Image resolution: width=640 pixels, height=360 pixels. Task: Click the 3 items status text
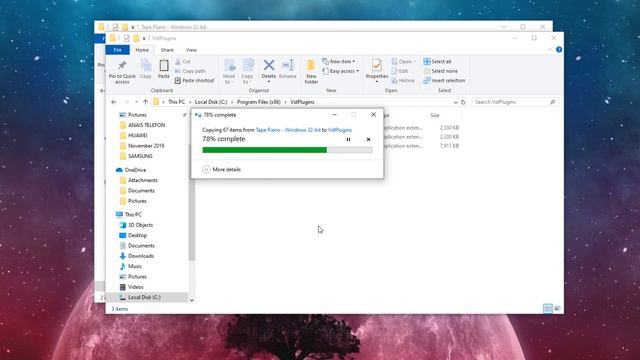(120, 309)
